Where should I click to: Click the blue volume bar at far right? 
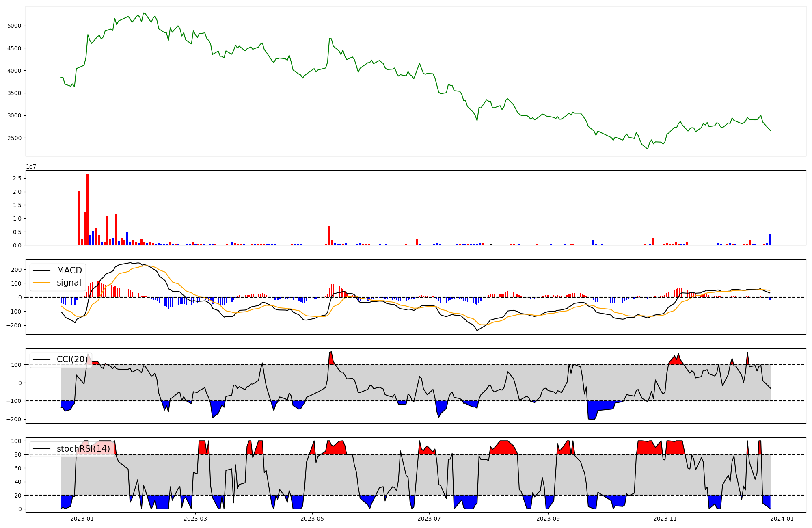pos(769,240)
